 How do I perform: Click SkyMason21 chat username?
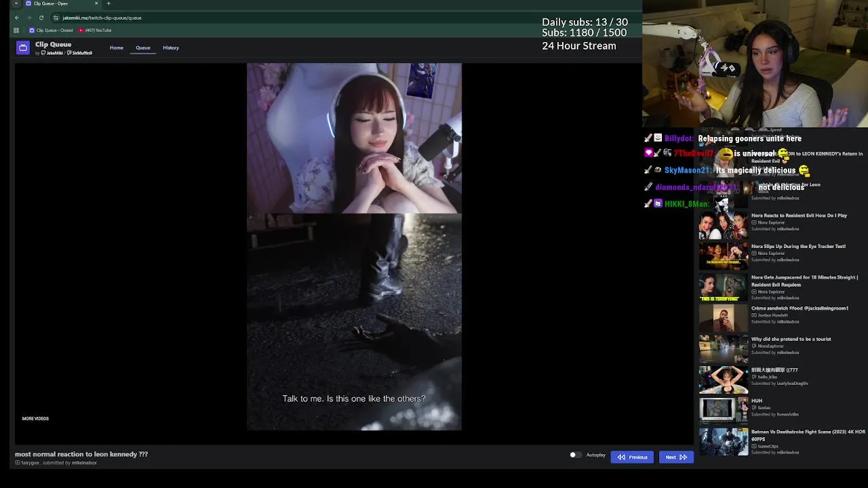point(688,171)
